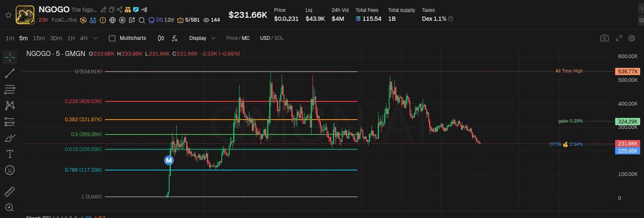Select the 4H timeframe
Image resolution: width=644 pixels, height=218 pixels.
coord(84,38)
